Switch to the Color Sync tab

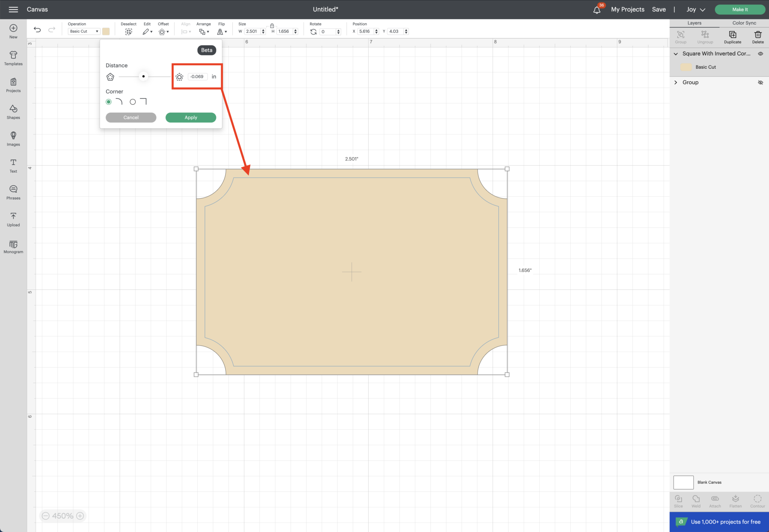(x=744, y=23)
